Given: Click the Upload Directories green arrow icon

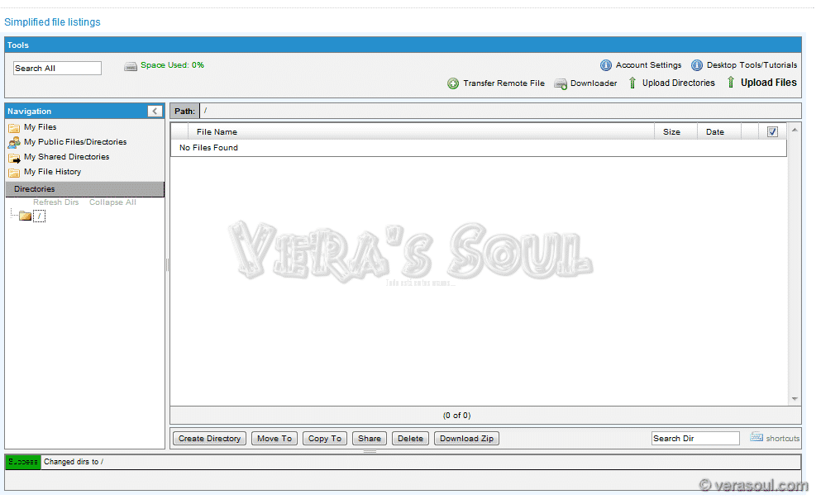Looking at the screenshot, I should pyautogui.click(x=632, y=83).
